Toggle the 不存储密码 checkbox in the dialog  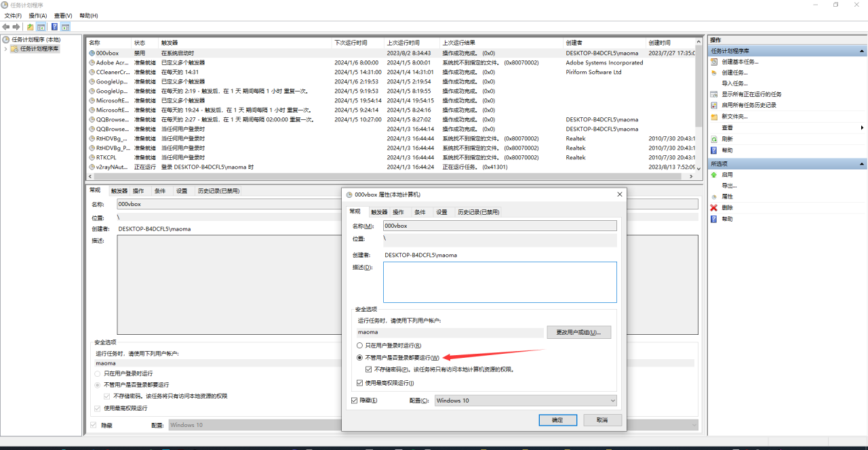[369, 370]
